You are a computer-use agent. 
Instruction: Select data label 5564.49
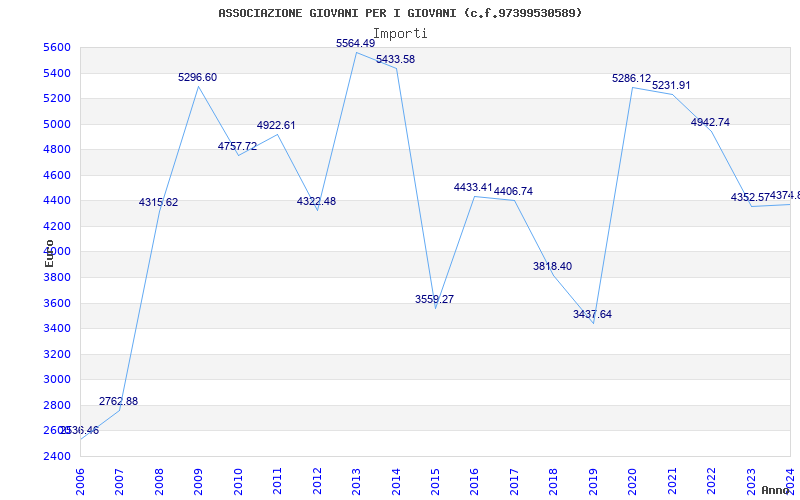click(356, 44)
